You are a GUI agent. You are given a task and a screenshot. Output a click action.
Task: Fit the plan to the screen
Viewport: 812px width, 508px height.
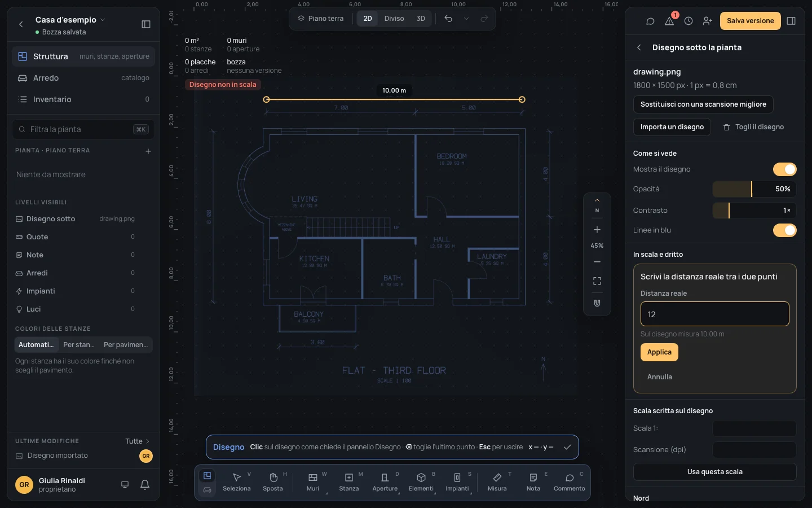pos(597,281)
